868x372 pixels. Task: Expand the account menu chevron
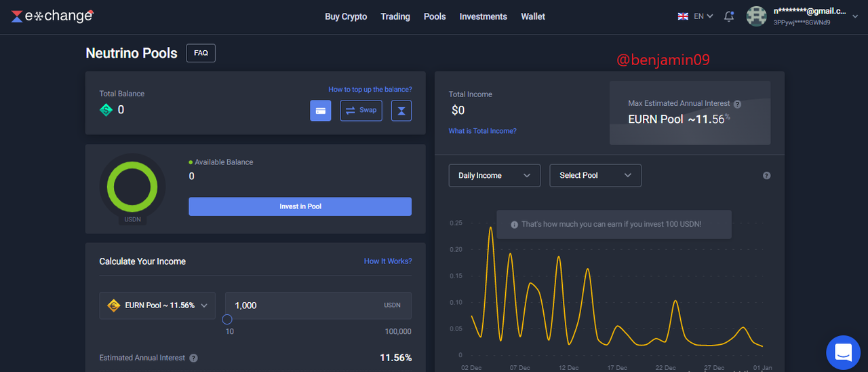(854, 16)
